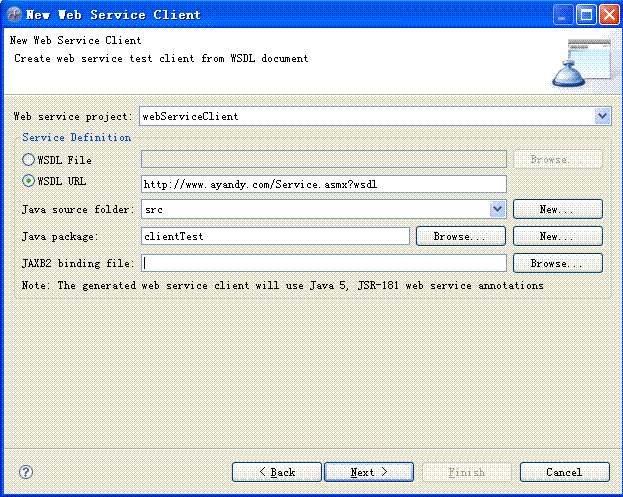Click the Java 5 JSR-181 note text
This screenshot has height=497, width=623.
282,285
